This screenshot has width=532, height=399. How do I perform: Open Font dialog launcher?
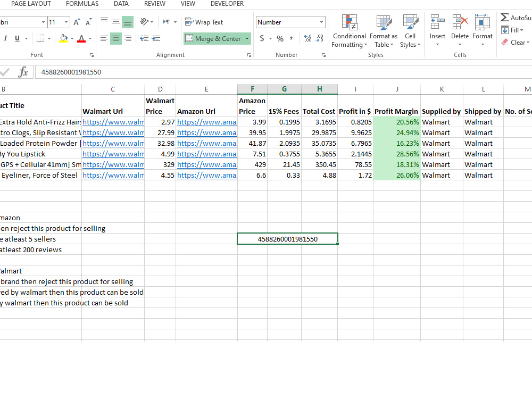[92, 55]
